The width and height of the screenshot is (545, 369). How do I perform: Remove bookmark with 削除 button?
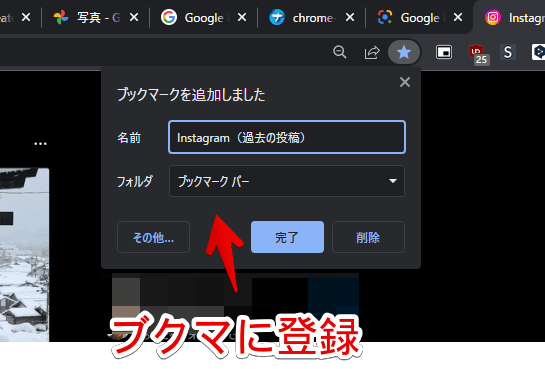(x=368, y=237)
